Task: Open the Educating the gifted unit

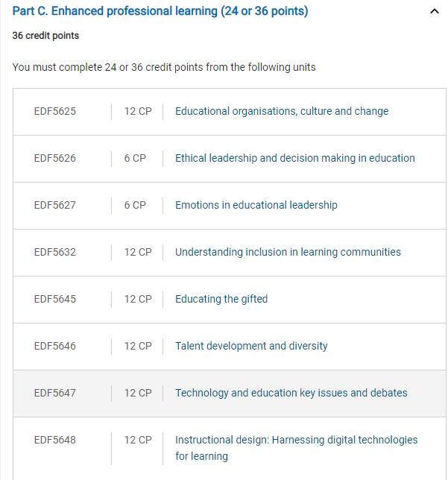Action: coord(221,299)
